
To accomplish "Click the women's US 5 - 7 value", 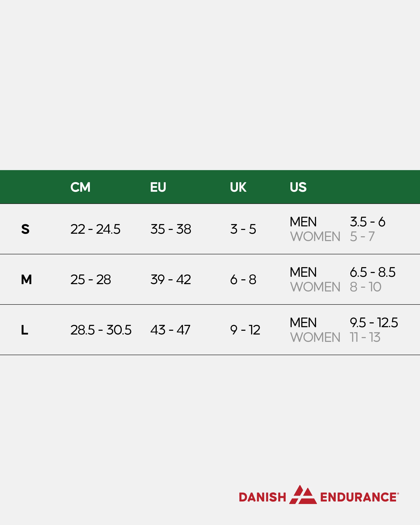I will 362,236.
